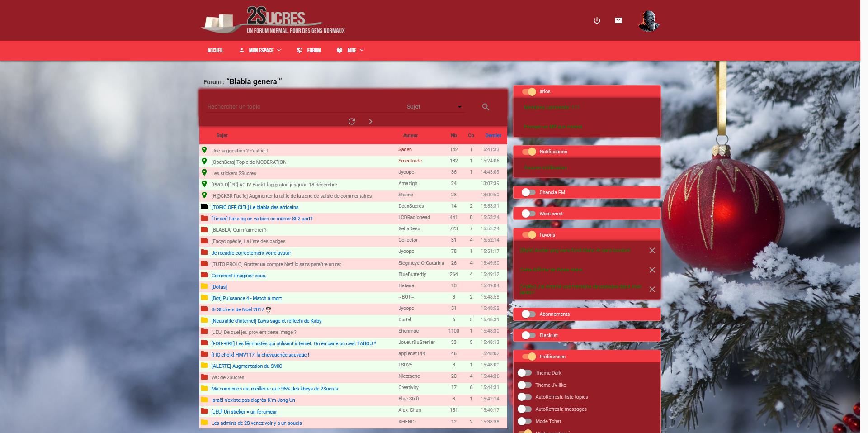Image resolution: width=868 pixels, height=433 pixels.
Task: Sort topics by the Dernier column header
Action: click(x=493, y=135)
